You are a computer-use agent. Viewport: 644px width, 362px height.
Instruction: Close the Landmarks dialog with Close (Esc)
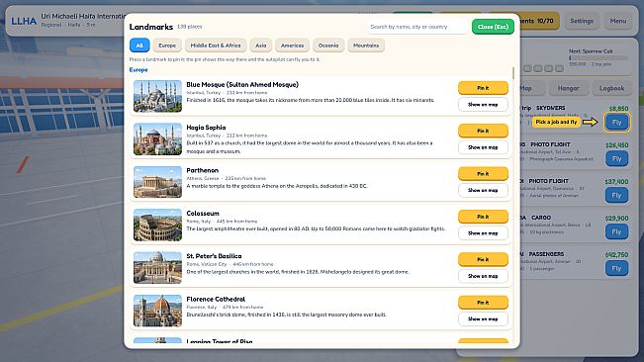point(493,27)
